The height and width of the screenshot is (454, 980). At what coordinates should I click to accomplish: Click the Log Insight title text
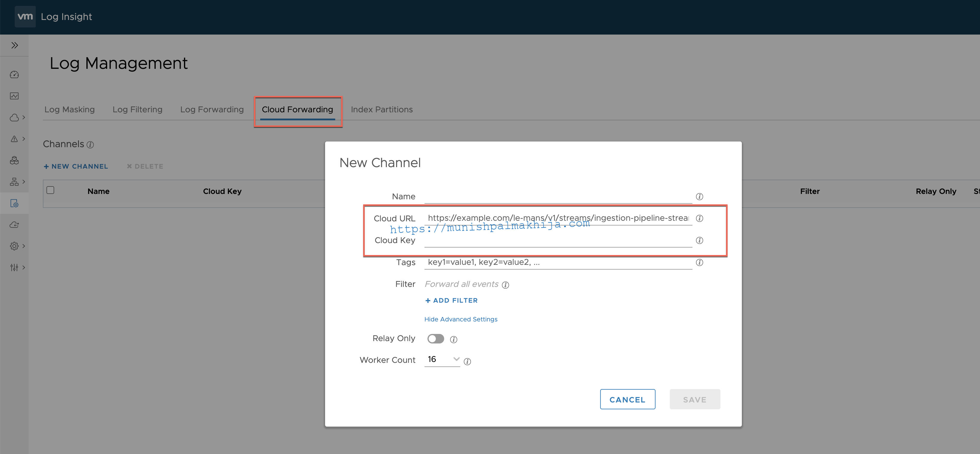[x=66, y=17]
